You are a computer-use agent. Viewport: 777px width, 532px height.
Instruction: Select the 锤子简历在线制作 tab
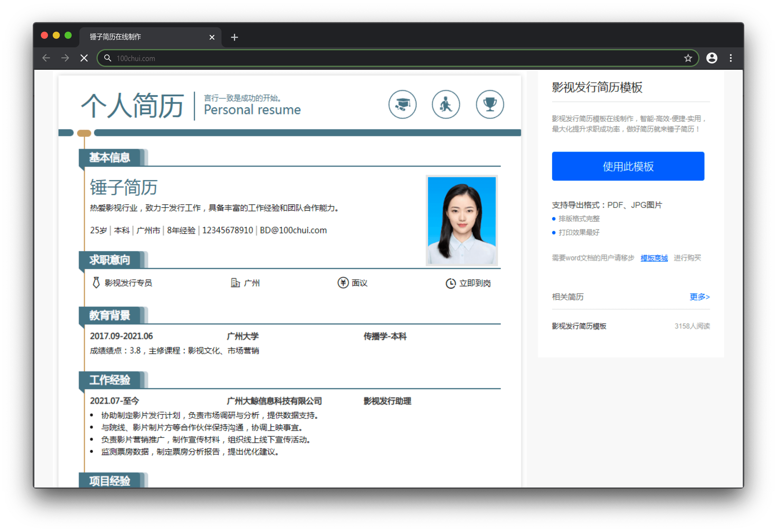click(150, 37)
